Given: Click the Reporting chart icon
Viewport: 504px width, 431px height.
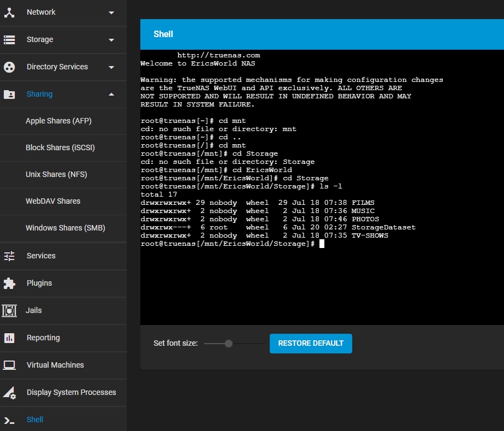Looking at the screenshot, I should (9, 338).
